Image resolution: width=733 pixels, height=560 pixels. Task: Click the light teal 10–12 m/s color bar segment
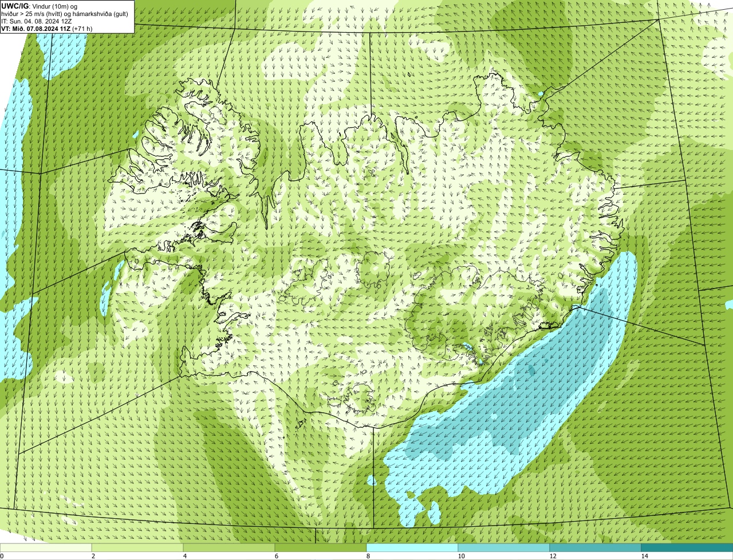[504, 547]
